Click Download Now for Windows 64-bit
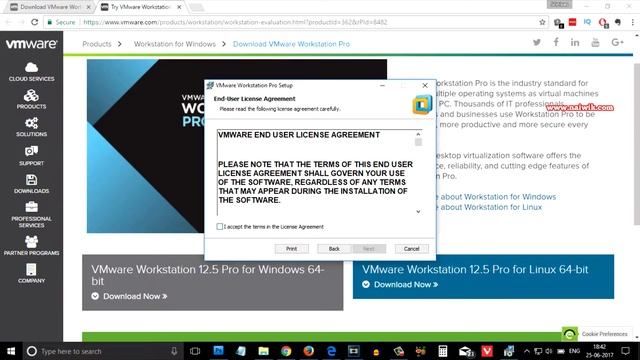This screenshot has width=640, height=360. (135, 296)
